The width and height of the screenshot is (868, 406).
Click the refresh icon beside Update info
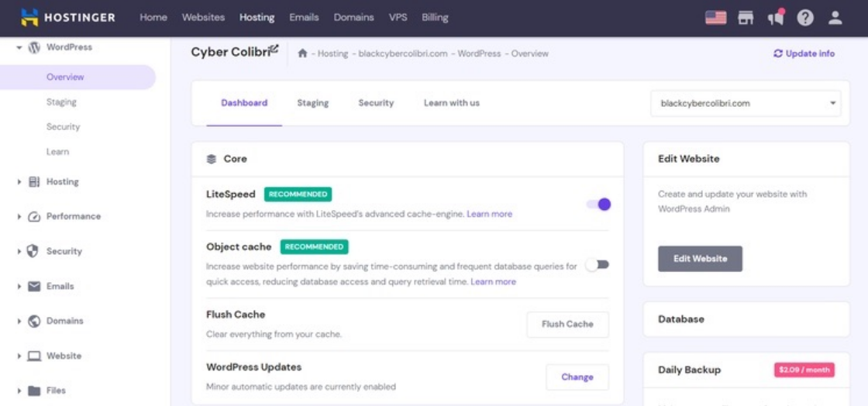tap(778, 53)
